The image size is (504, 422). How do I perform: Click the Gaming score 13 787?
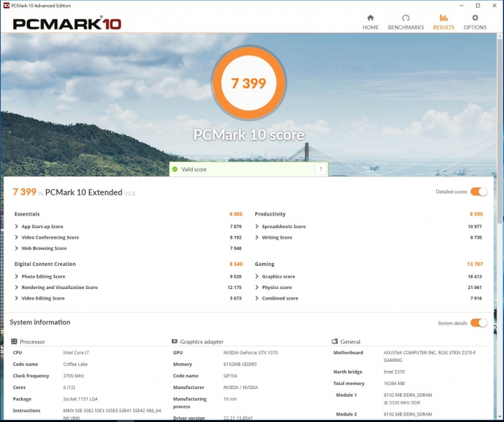(475, 264)
